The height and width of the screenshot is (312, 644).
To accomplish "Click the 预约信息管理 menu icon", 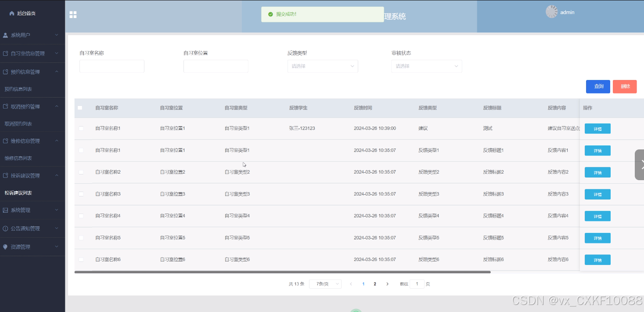I will (6, 72).
